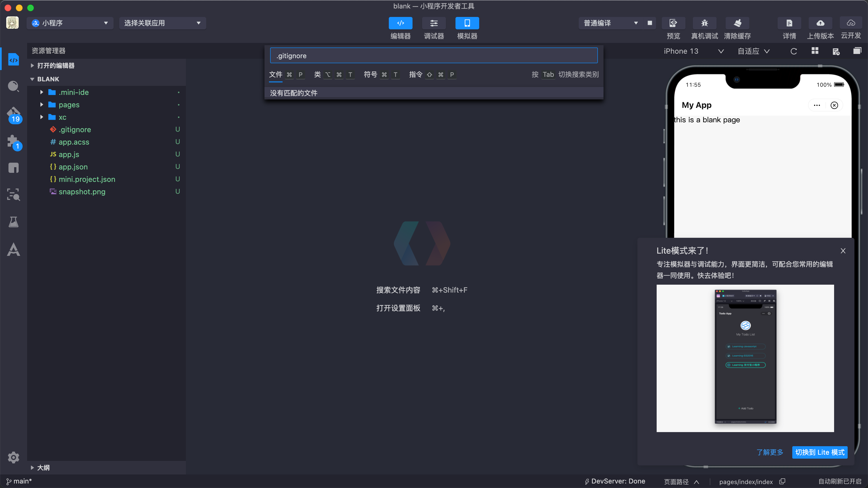Expand the pages folder
This screenshot has height=488, width=868.
coord(107,104)
